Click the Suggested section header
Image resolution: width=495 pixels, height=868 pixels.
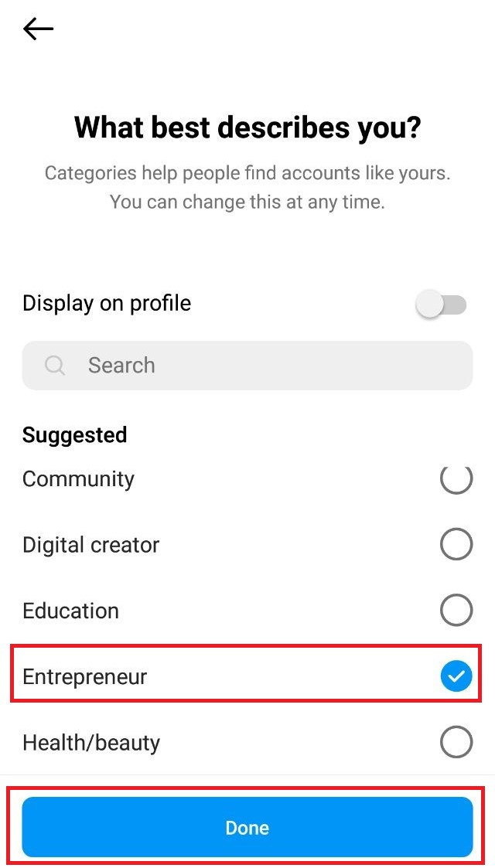(74, 435)
